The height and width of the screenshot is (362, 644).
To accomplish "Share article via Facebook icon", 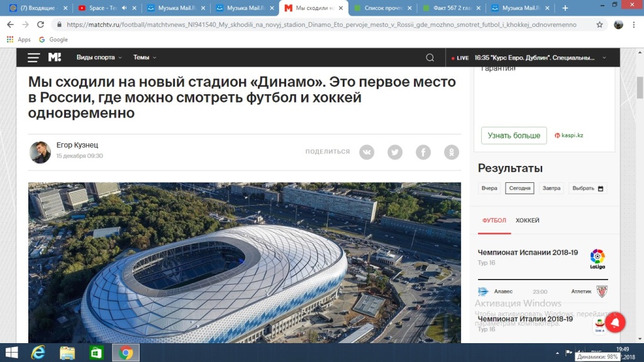I will point(423,152).
